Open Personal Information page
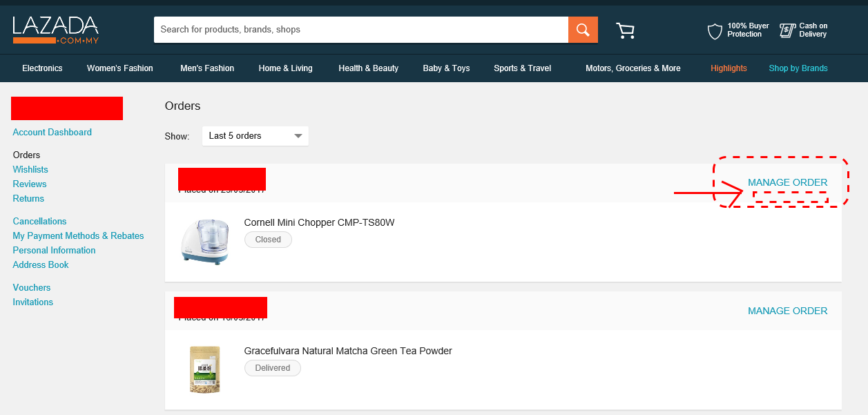 click(x=55, y=250)
